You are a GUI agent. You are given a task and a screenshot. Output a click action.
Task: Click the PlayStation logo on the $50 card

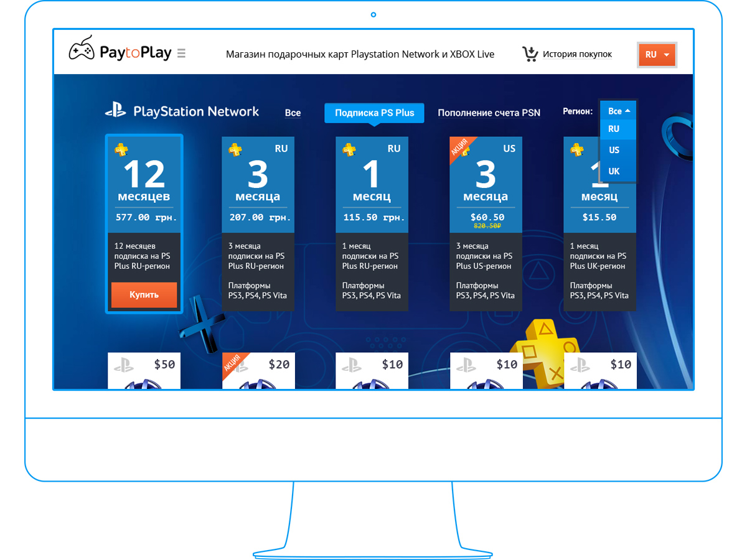click(123, 365)
